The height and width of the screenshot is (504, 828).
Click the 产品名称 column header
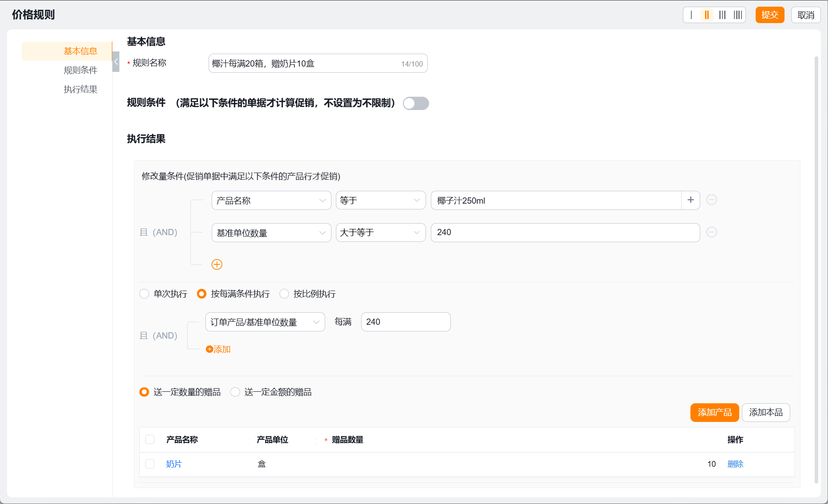point(182,440)
